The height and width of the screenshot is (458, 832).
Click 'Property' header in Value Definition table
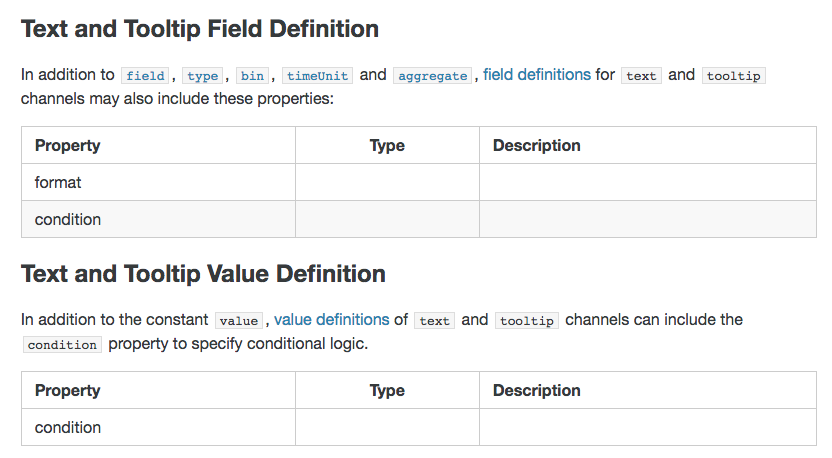[68, 390]
